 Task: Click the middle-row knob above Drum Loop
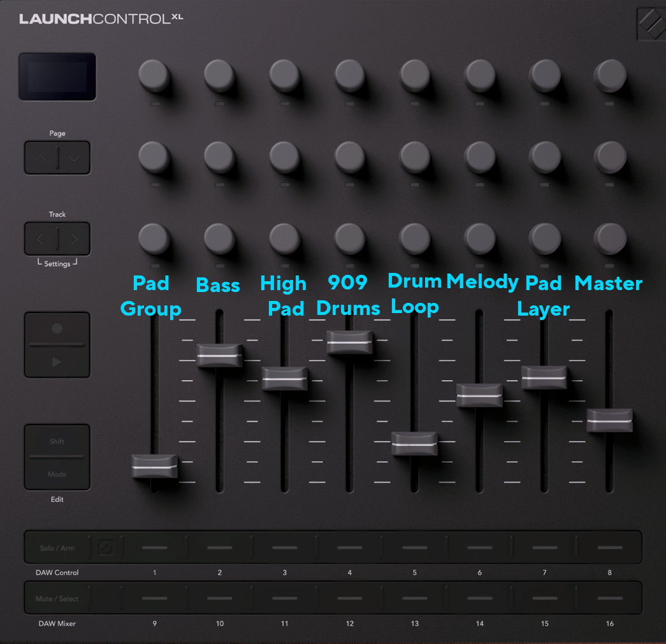[x=415, y=157]
